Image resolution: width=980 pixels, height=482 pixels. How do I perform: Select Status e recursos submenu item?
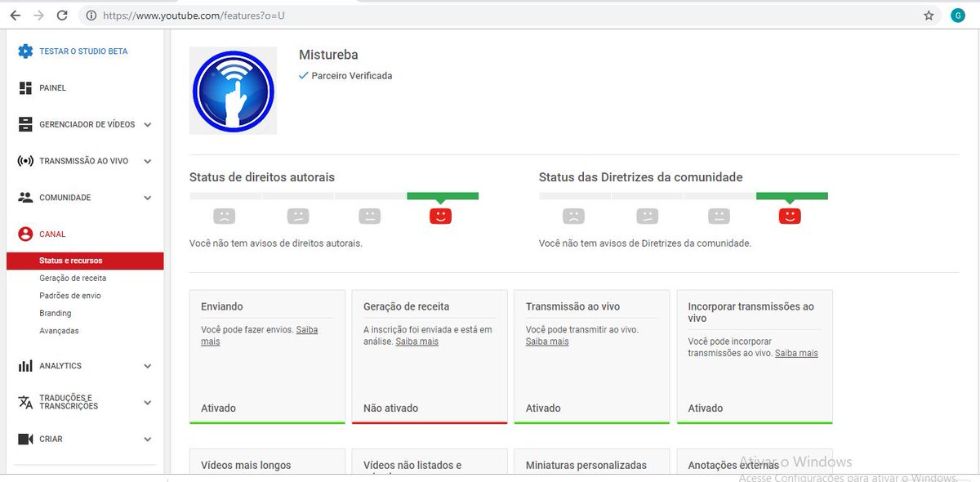[85, 261]
